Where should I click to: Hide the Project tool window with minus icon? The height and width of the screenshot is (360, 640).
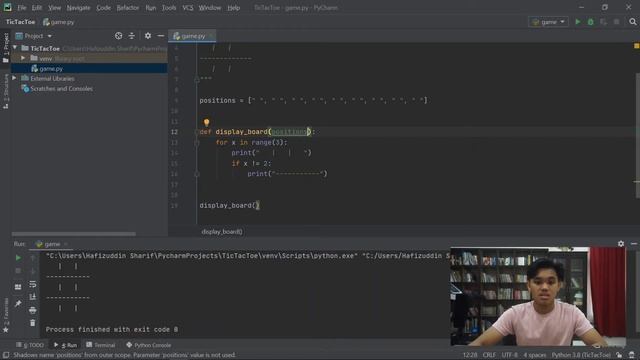point(161,36)
